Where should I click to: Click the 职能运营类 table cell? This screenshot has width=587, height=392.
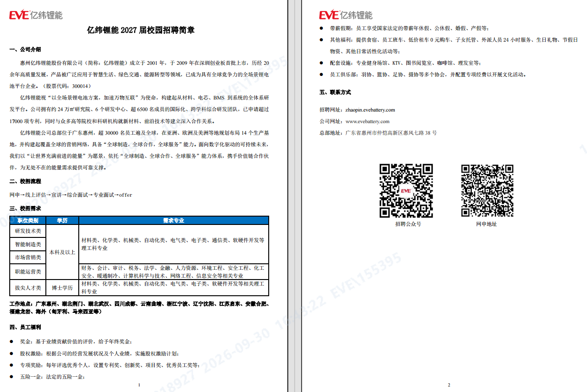tap(28, 272)
